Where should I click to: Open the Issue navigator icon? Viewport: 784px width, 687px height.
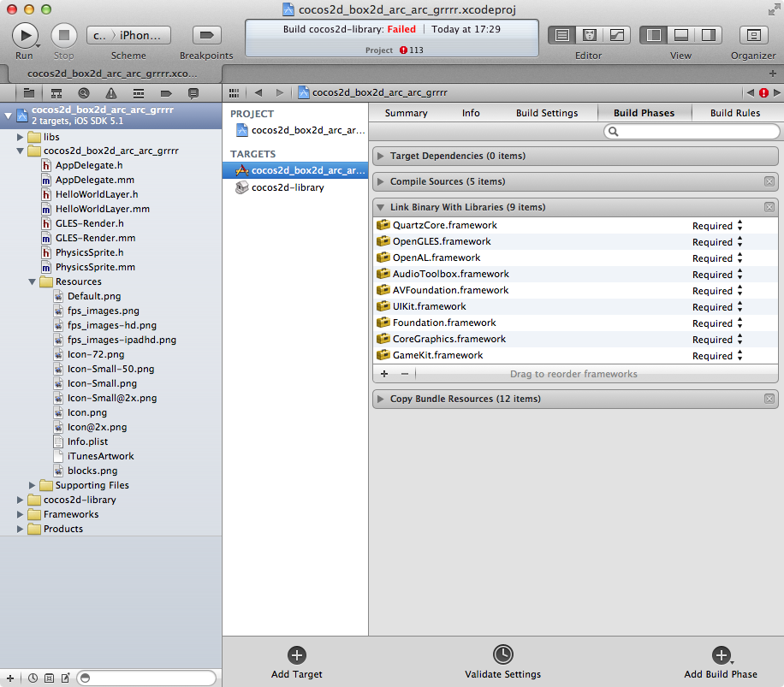[x=111, y=93]
